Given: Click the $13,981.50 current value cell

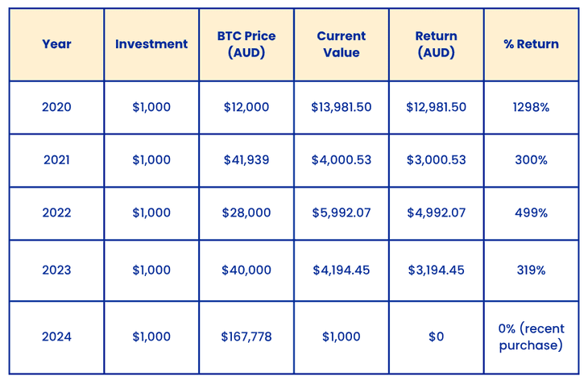Looking at the screenshot, I should [x=342, y=107].
